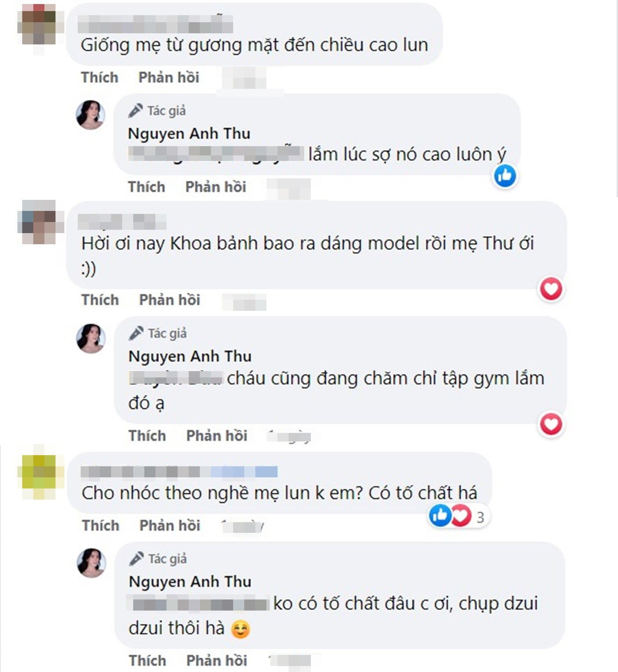Like the comment 'Giống mẹ từ gương mặt'
618x672 pixels.
100,77
